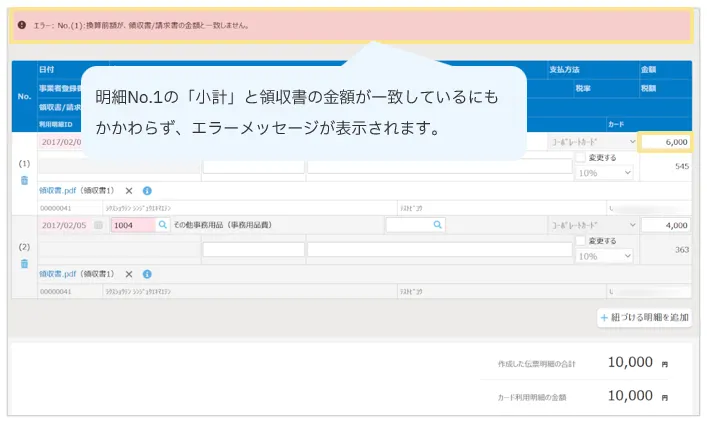
Task: Toggle the checkbox beside date 2017/02/05
Action: click(98, 226)
